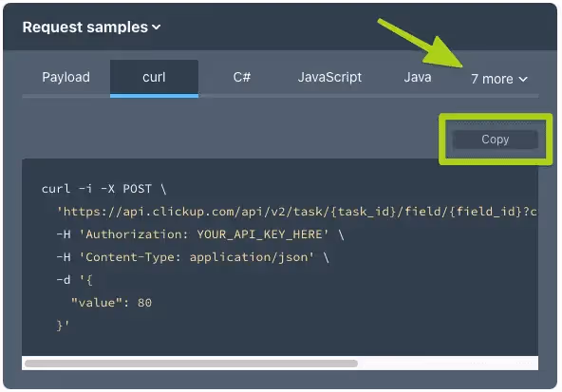Open the C# sample tab
The image size is (562, 392).
coord(242,78)
